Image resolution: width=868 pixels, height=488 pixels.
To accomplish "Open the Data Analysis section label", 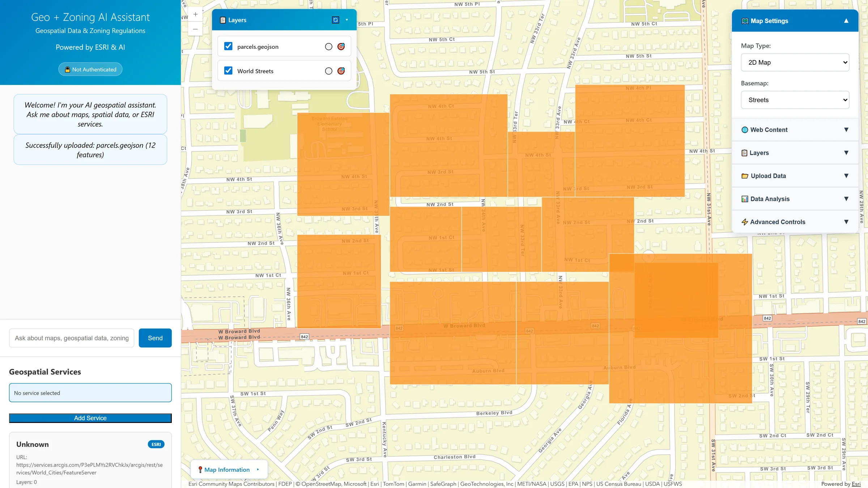I will 770,199.
